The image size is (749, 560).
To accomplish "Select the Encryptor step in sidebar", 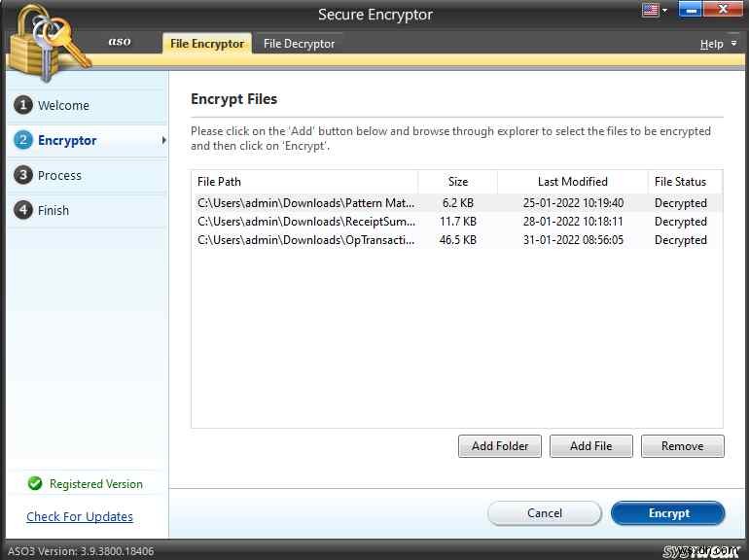I will pyautogui.click(x=87, y=140).
